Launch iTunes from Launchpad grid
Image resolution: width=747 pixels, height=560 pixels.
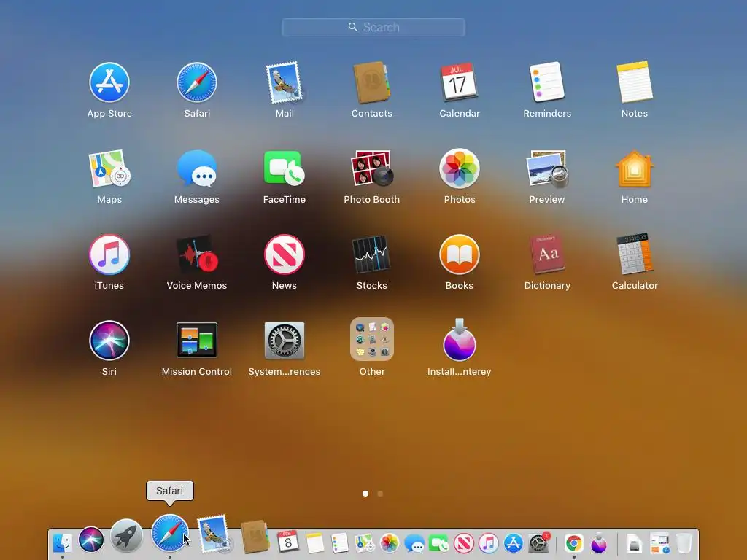pos(109,254)
